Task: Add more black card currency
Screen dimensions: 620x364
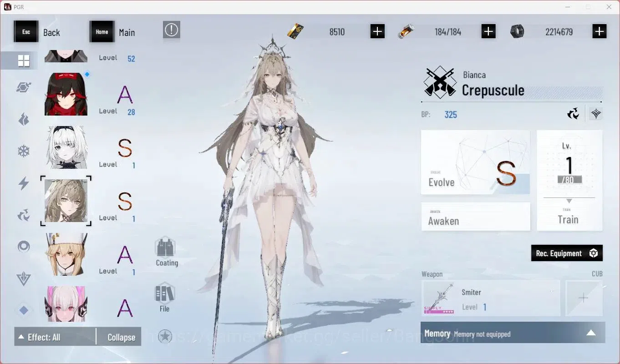Action: tap(377, 31)
